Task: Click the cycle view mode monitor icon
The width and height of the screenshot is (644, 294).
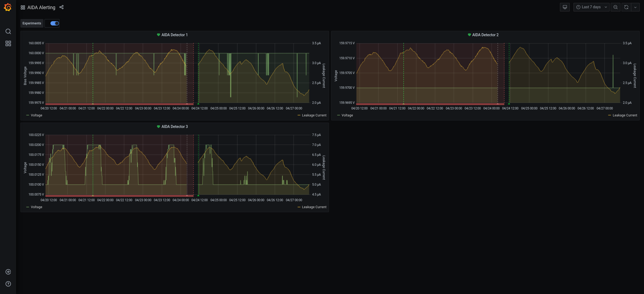Action: (565, 7)
